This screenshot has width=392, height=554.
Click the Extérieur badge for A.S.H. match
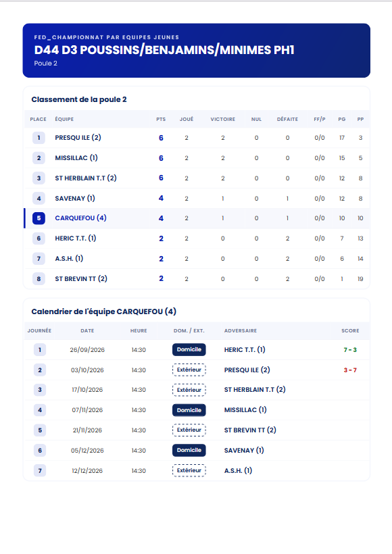[x=189, y=471]
